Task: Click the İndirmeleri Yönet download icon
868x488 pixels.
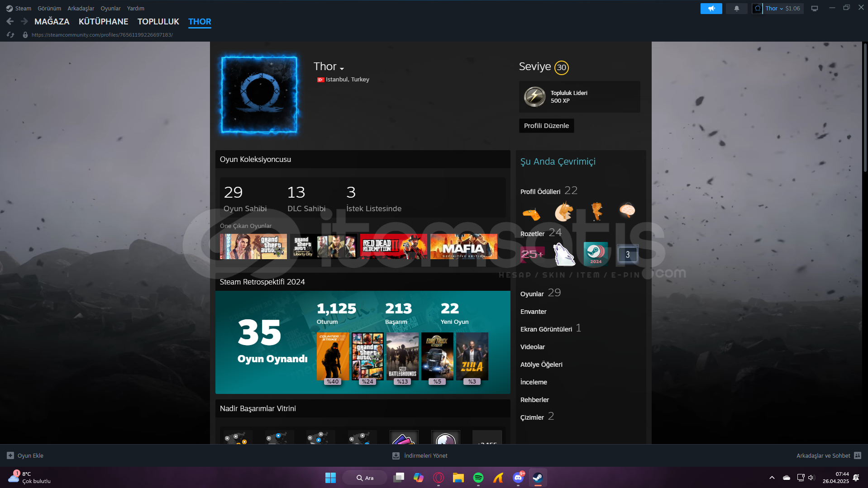Action: (396, 455)
